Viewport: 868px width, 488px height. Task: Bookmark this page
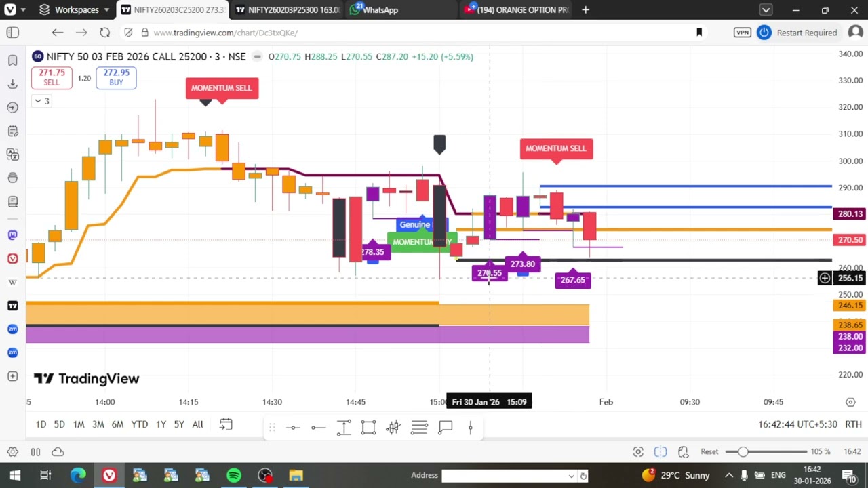point(699,33)
